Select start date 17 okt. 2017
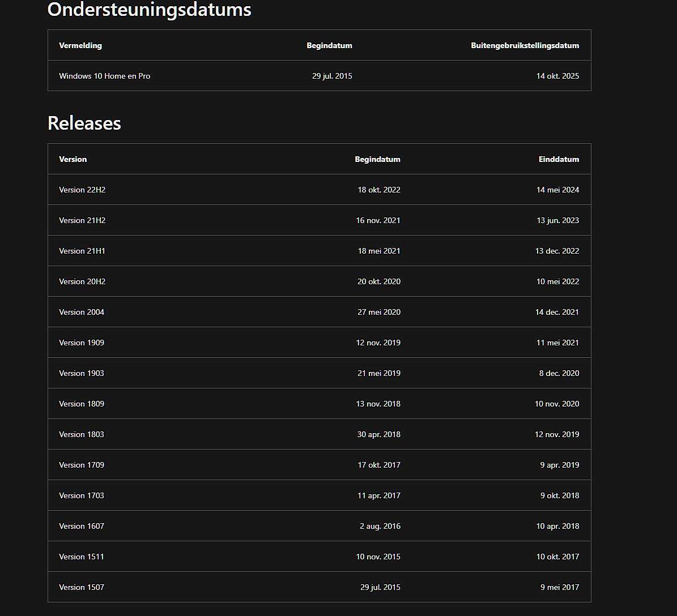The image size is (677, 616). coord(378,465)
